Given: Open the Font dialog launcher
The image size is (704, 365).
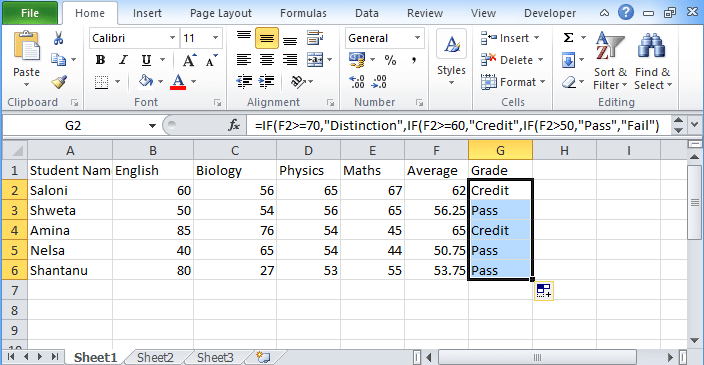Looking at the screenshot, I should pos(218,103).
